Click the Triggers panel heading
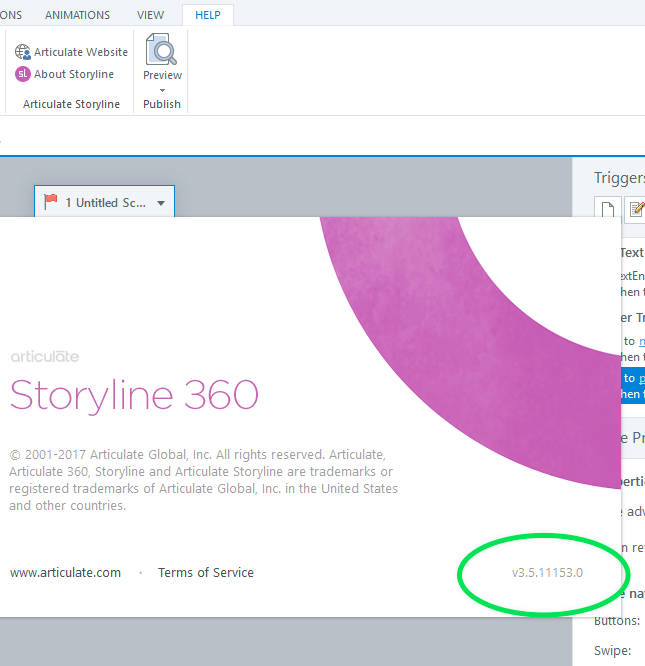Image resolution: width=645 pixels, height=666 pixels. (x=619, y=178)
